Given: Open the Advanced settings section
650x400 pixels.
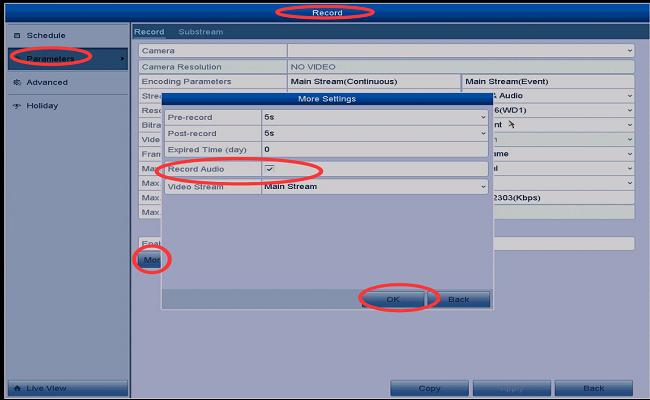Looking at the screenshot, I should (68, 82).
